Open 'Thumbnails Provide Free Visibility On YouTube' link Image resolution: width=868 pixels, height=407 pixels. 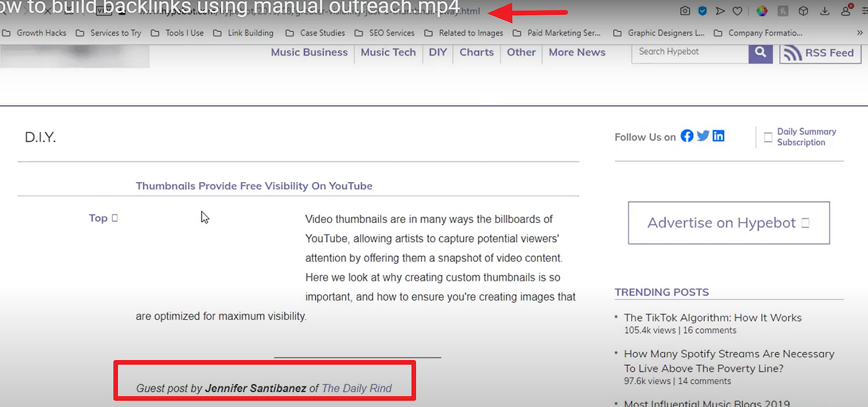pos(254,186)
